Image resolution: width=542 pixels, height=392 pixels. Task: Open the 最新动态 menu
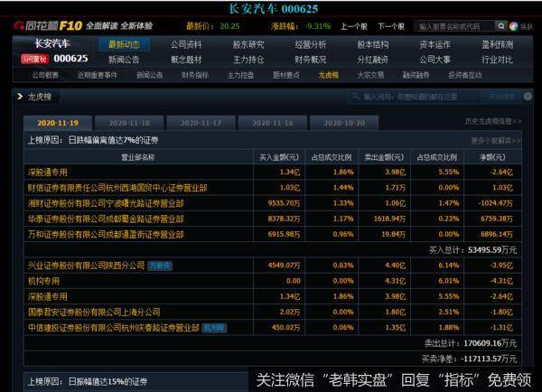tap(124, 44)
